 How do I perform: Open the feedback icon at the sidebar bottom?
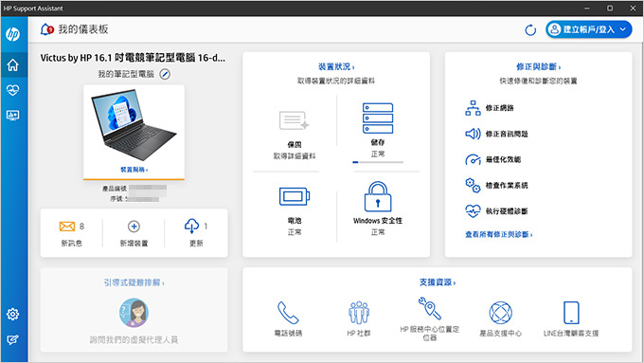[12, 339]
